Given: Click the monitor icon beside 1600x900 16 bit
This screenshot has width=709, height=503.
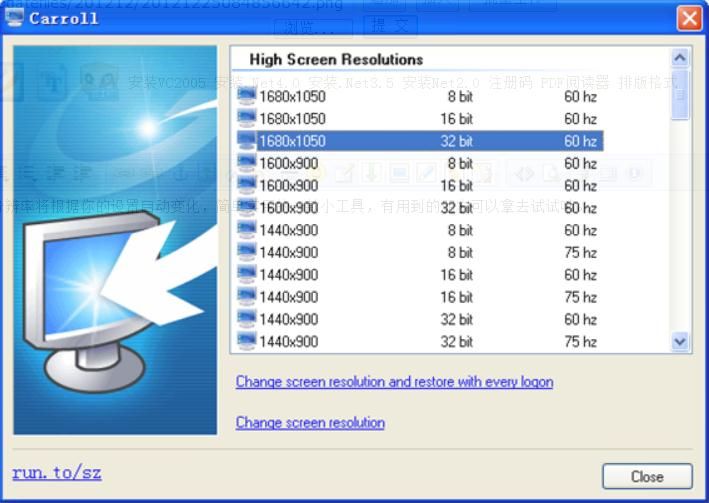Looking at the screenshot, I should click(x=246, y=186).
